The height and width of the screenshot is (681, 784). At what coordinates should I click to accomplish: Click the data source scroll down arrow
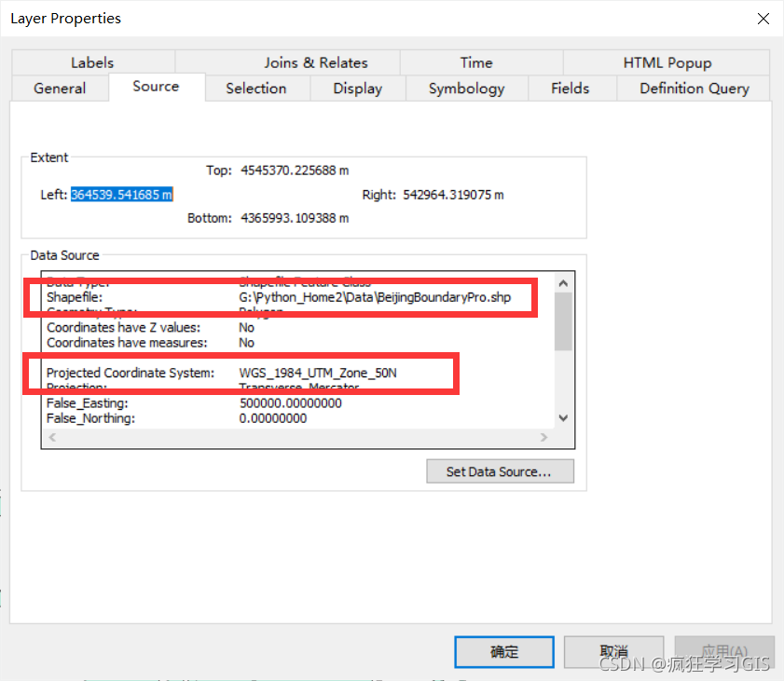(563, 417)
